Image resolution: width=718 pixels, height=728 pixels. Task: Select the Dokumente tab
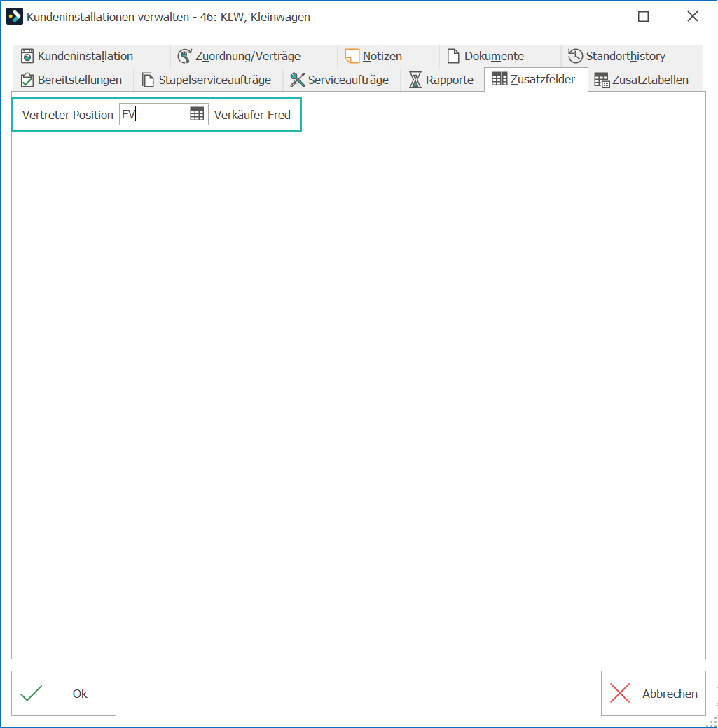click(x=500, y=56)
